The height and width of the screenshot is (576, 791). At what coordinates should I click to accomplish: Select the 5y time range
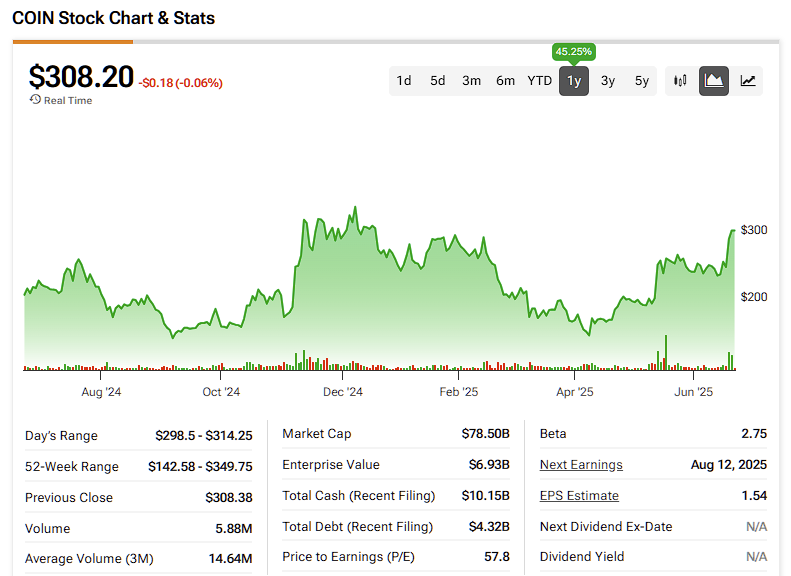click(642, 81)
